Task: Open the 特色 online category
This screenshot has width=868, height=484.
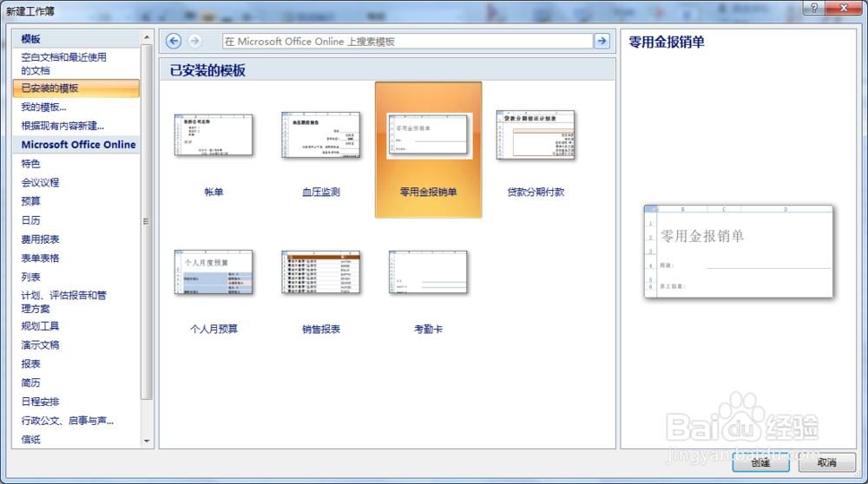Action: click(x=30, y=164)
